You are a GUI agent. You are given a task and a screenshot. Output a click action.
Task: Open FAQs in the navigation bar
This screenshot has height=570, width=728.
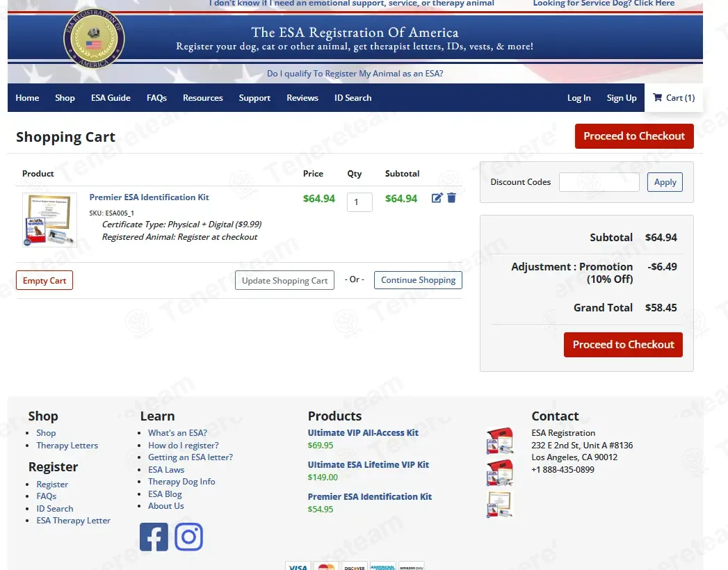(156, 98)
